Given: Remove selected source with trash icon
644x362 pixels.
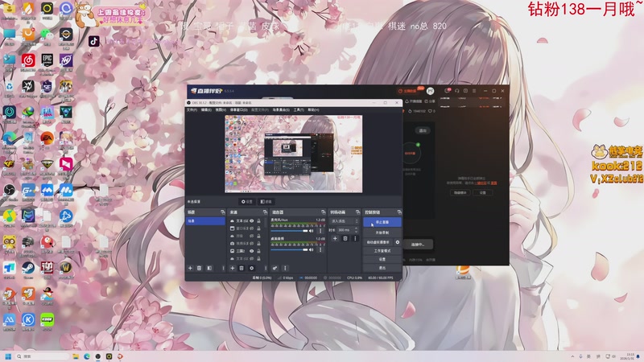Looking at the screenshot, I should pos(242,268).
